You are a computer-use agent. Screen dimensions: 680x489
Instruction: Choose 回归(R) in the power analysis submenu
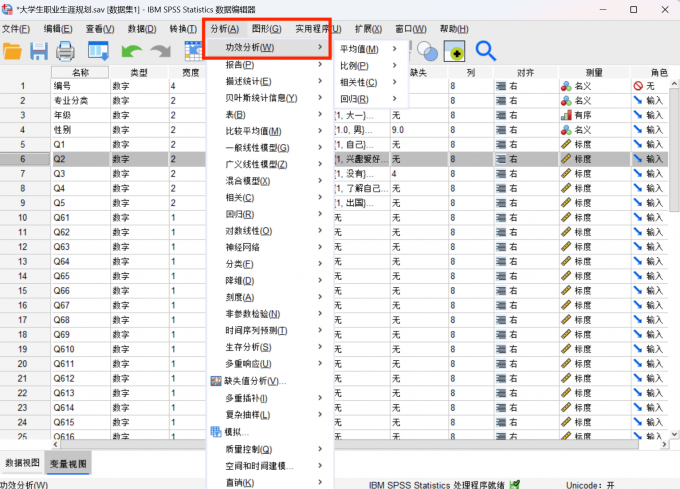click(370, 99)
